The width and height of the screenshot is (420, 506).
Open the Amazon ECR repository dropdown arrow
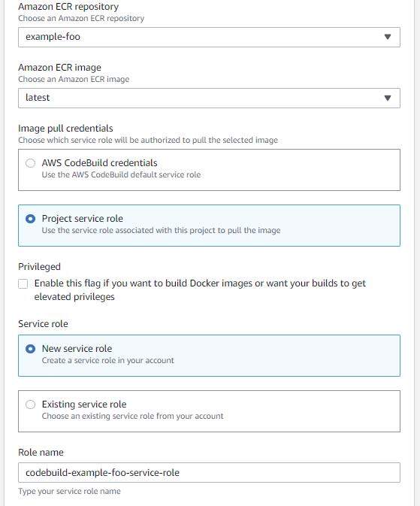388,37
